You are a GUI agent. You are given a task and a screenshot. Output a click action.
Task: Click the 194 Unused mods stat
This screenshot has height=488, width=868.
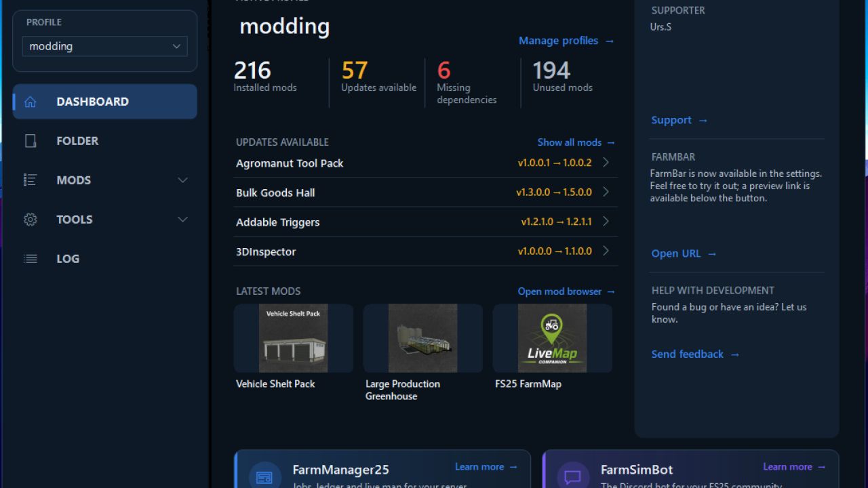point(562,77)
